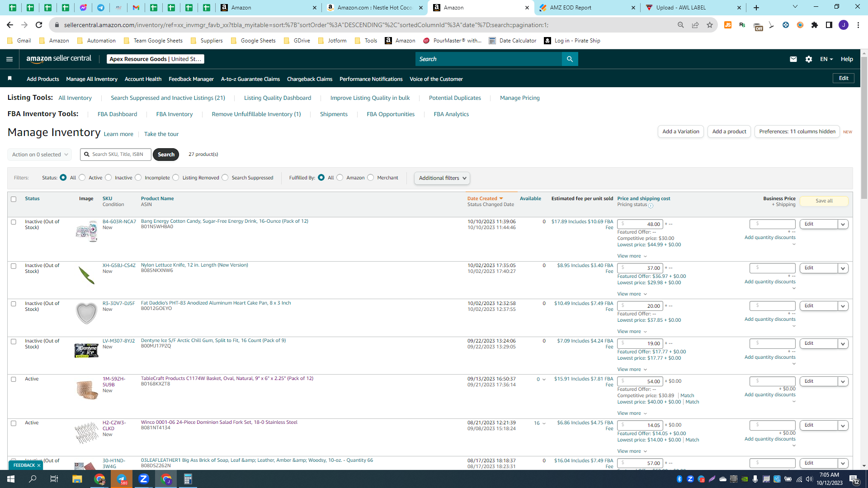868x488 pixels.
Task: Select the Fat Daddio's Heart Cake Pan row checkbox
Action: (14, 304)
